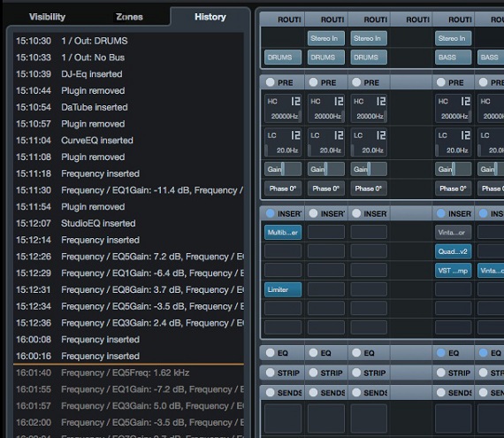The height and width of the screenshot is (438, 504).
Task: Select 'Frequency inserted' entry at 15:11:18
Action: tap(128, 173)
